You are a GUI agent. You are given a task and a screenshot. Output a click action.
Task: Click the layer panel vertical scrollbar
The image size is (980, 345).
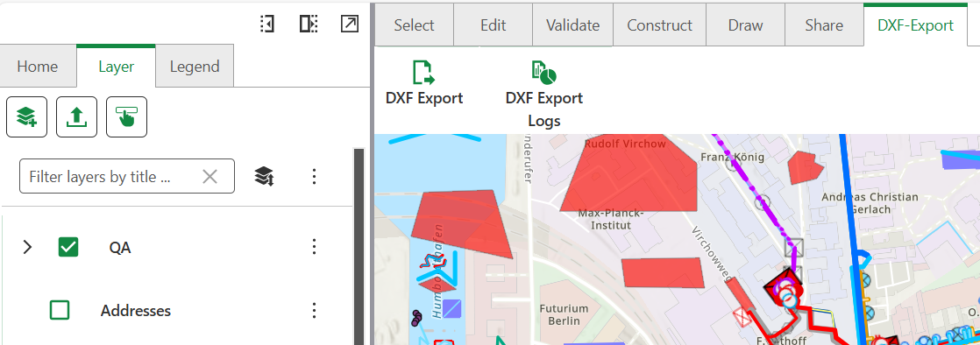pyautogui.click(x=359, y=246)
